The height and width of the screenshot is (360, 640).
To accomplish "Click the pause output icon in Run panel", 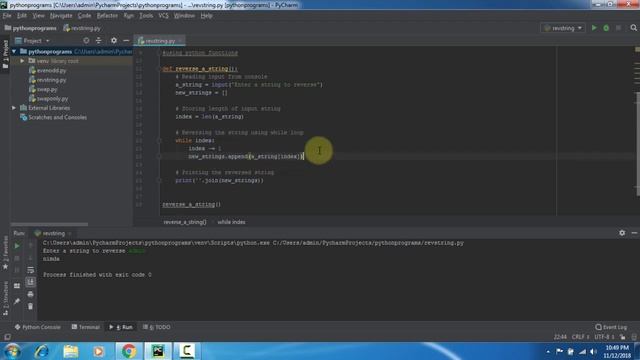I will coord(17,270).
